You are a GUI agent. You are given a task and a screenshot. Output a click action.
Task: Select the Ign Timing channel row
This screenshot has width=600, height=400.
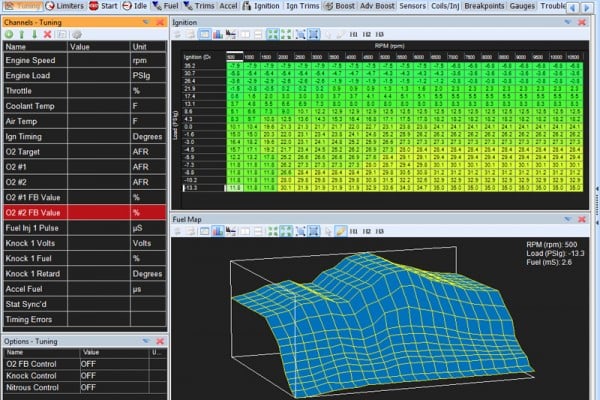85,136
